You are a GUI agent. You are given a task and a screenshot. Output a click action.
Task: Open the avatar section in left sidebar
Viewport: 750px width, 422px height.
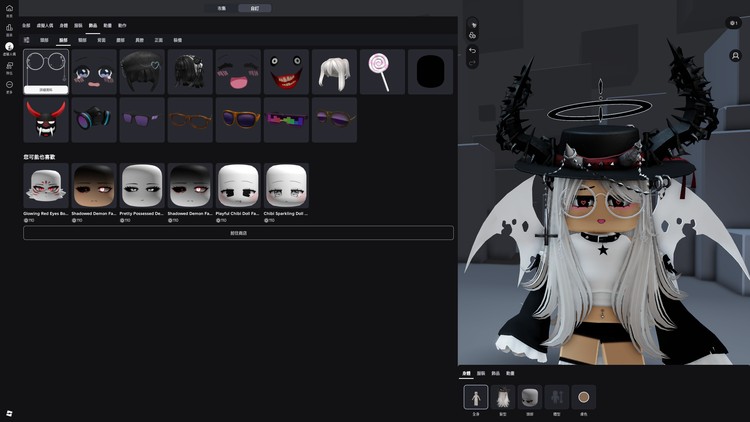coord(9,48)
